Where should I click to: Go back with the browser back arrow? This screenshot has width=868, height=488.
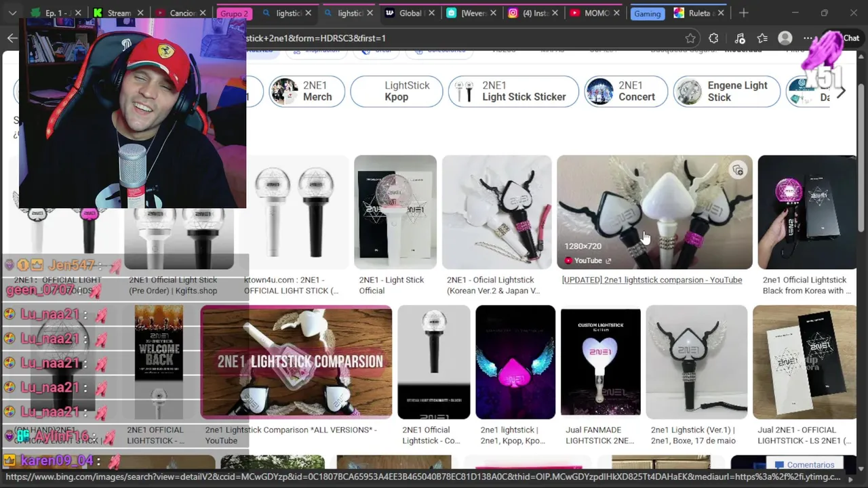[x=12, y=38]
